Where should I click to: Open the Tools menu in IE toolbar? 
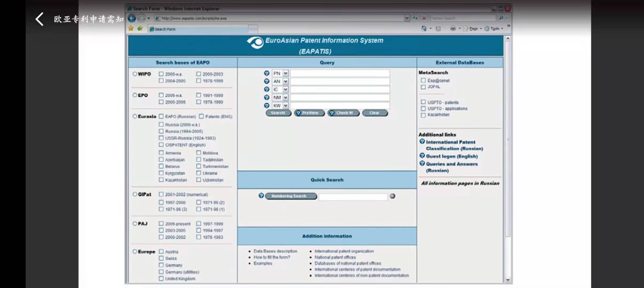494,29
